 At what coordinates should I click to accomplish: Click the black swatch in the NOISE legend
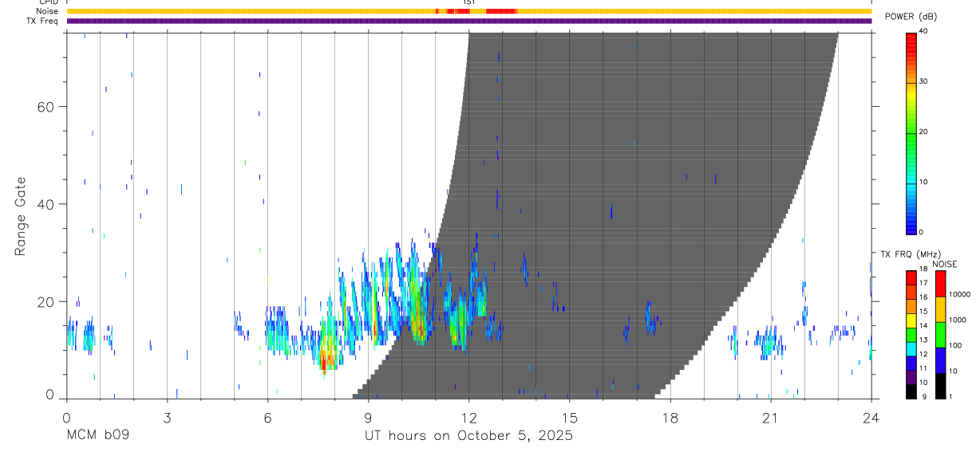click(x=940, y=386)
